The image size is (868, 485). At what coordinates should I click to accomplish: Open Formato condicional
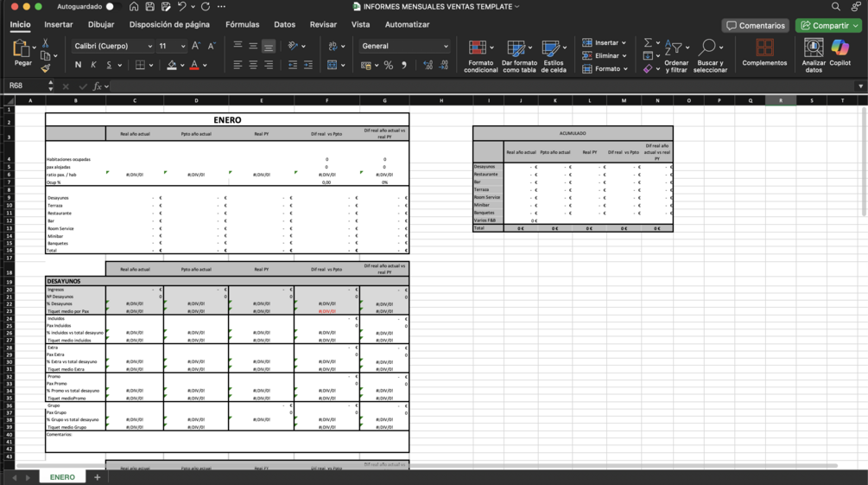pyautogui.click(x=480, y=56)
